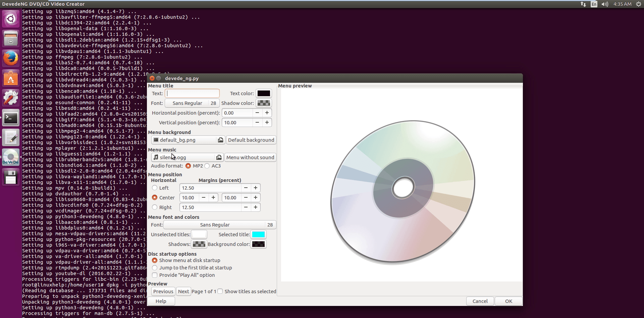Screen dimensions: 644x318
Task: Focus the Menu title Text field
Action: (x=192, y=93)
